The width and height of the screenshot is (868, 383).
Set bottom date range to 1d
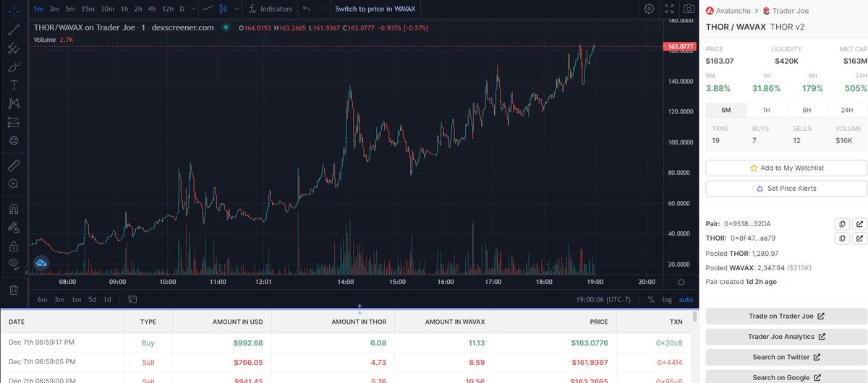point(108,299)
